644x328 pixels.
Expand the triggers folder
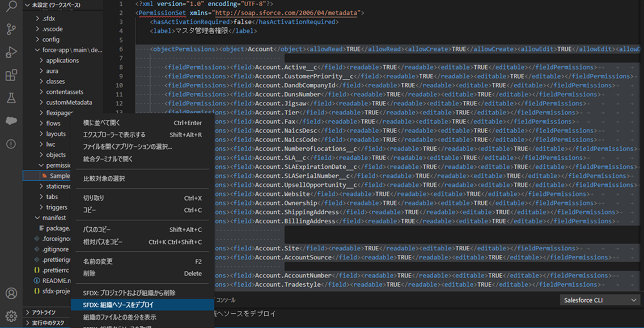click(x=41, y=207)
